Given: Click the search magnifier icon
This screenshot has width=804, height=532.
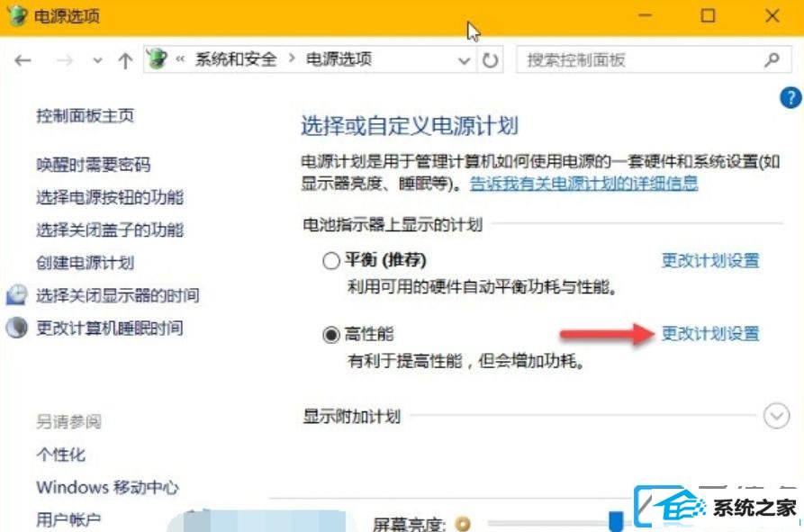Looking at the screenshot, I should pos(772,60).
